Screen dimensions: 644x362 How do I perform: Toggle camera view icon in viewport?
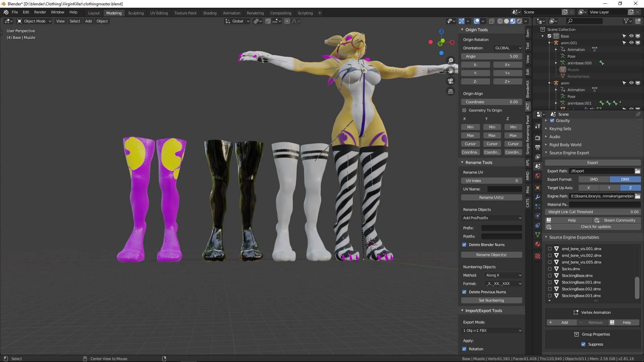[451, 81]
